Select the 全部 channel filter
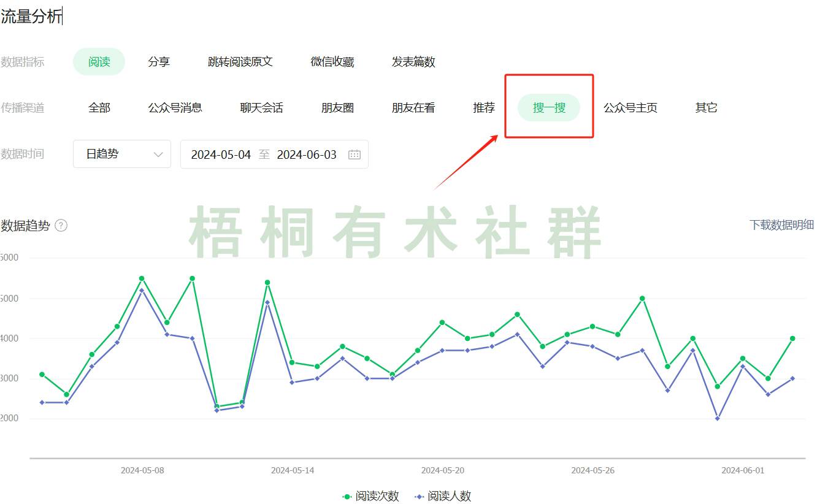The image size is (828, 504). pyautogui.click(x=99, y=107)
